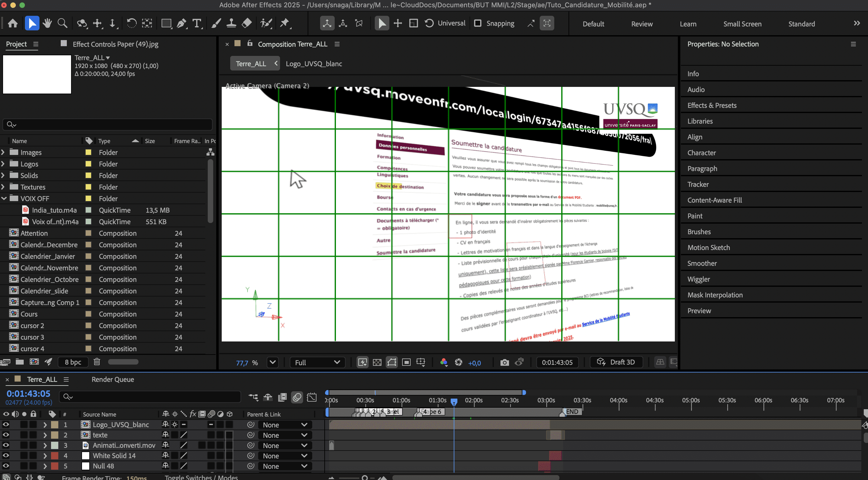Open parent dropdown for Logo_UVSQ_blanc layer
The width and height of the screenshot is (868, 480).
click(x=285, y=425)
